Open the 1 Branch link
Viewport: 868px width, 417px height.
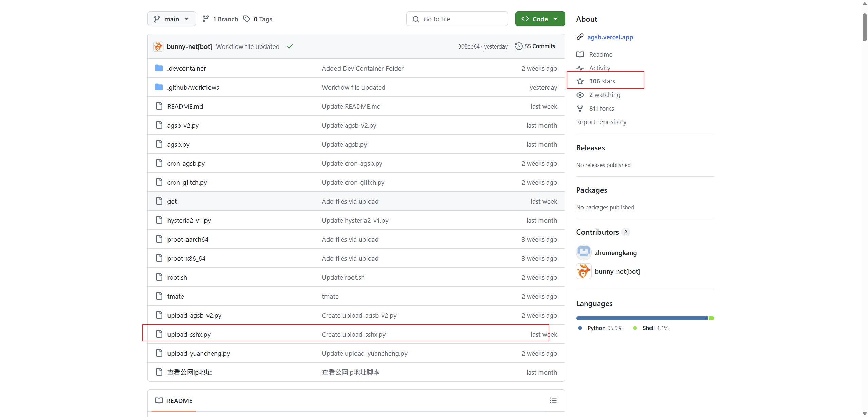(x=220, y=19)
